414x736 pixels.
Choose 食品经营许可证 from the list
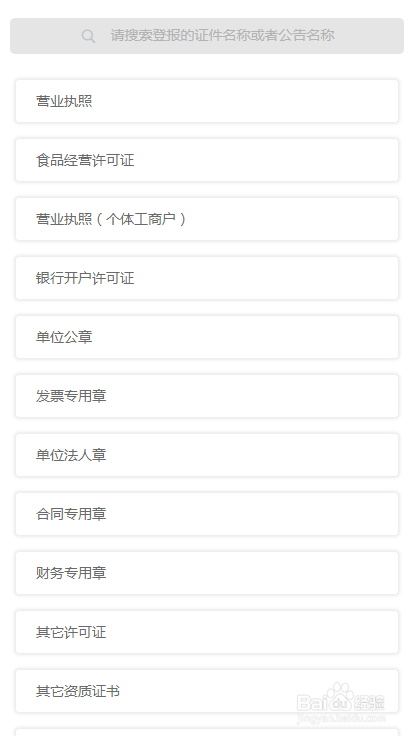click(207, 160)
